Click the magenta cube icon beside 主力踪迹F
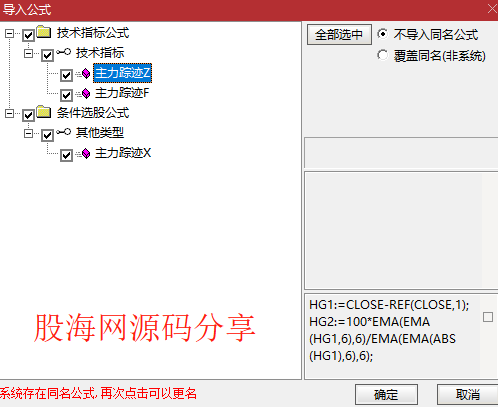Image resolution: width=498 pixels, height=407 pixels. click(x=86, y=93)
